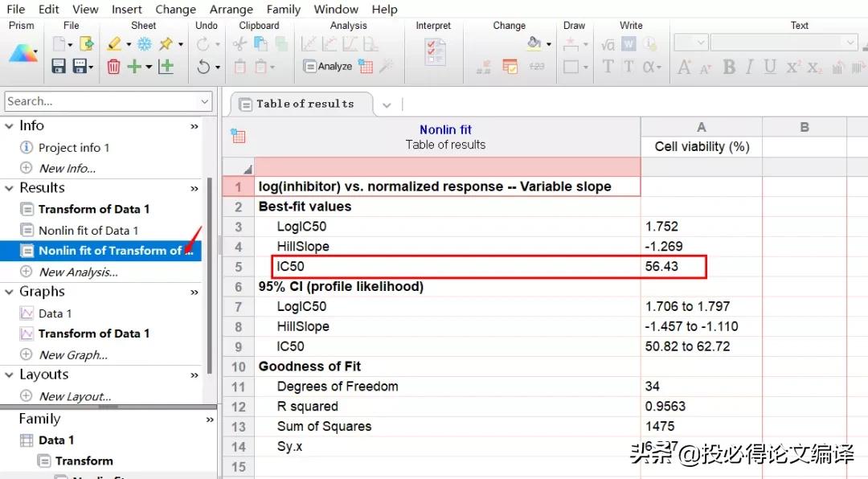Collapse the Layouts section

(9, 375)
